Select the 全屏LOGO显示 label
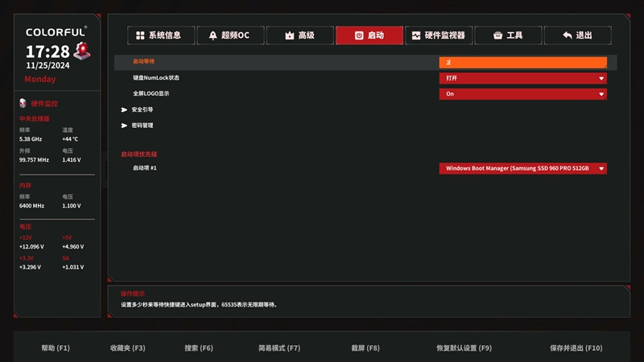644x362 pixels. tap(151, 93)
